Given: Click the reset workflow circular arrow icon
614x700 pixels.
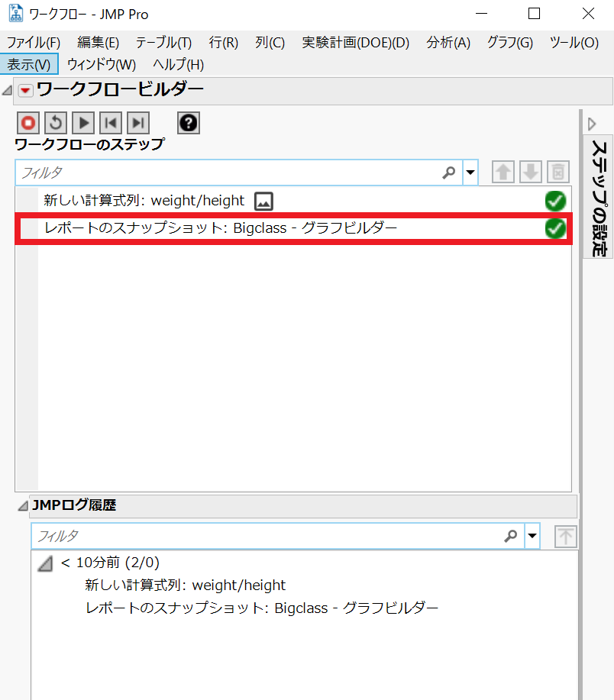Looking at the screenshot, I should pos(56,123).
